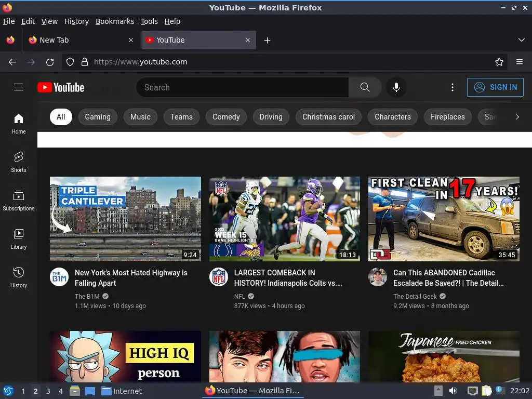The height and width of the screenshot is (399, 532).
Task: Open YouTube settings three-dot menu
Action: coord(453,87)
